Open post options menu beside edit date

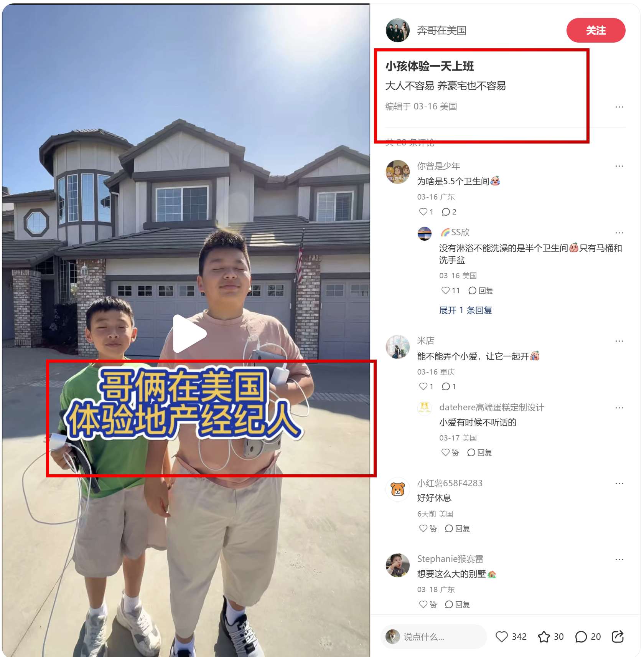pos(619,107)
